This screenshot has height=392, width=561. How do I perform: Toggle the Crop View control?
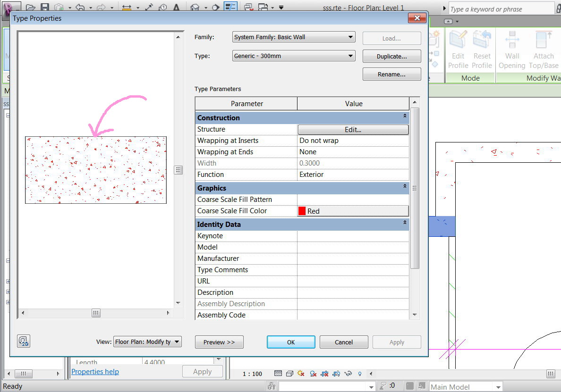[323, 373]
